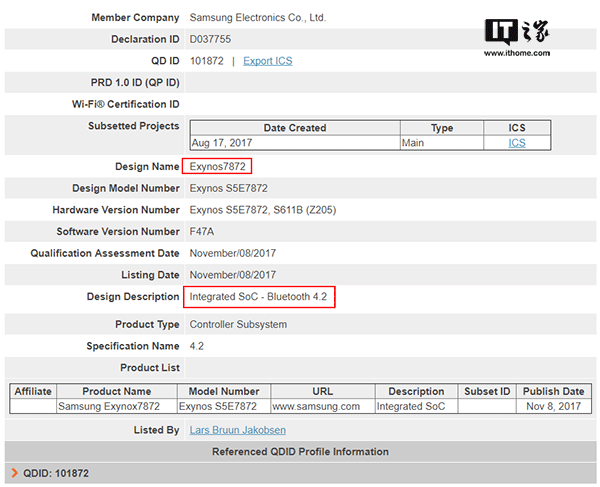Select the Wi-Fi Certification ID field label
The height and width of the screenshot is (487, 600).
[x=126, y=104]
